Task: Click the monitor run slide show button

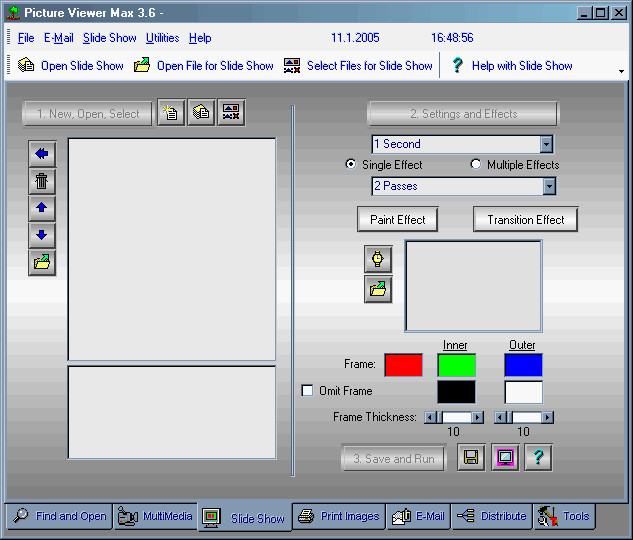Action: (x=505, y=457)
